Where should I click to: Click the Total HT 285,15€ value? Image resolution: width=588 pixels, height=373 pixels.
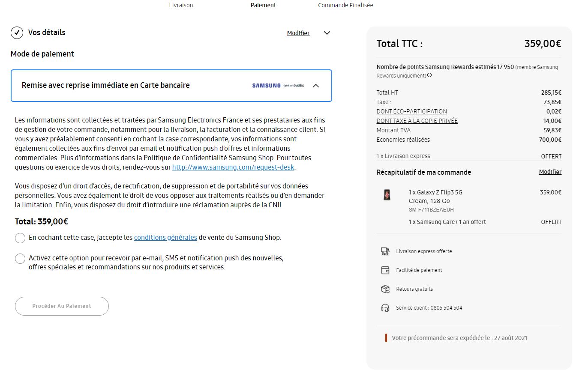pyautogui.click(x=551, y=93)
